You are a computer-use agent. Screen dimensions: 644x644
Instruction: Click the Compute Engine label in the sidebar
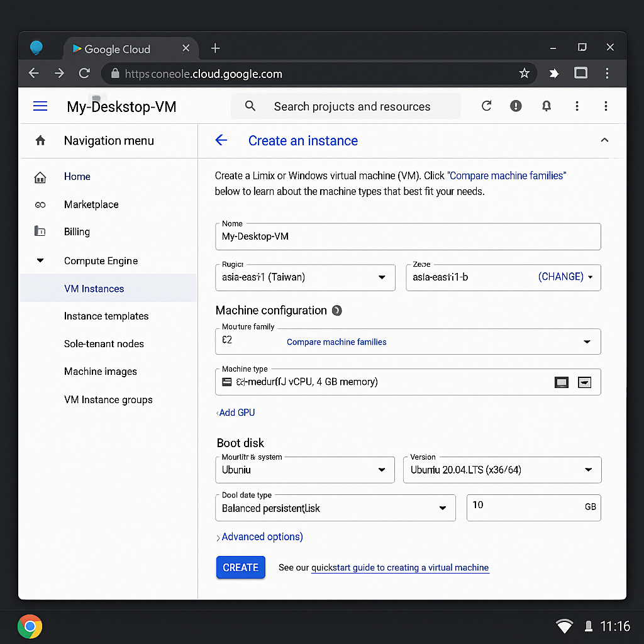pyautogui.click(x=101, y=261)
